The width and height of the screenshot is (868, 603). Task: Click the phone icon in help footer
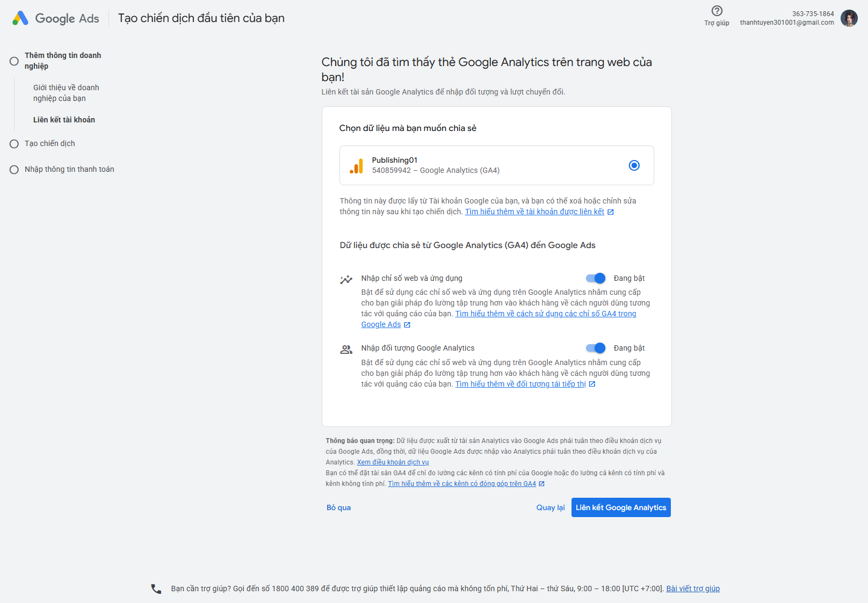coord(156,589)
